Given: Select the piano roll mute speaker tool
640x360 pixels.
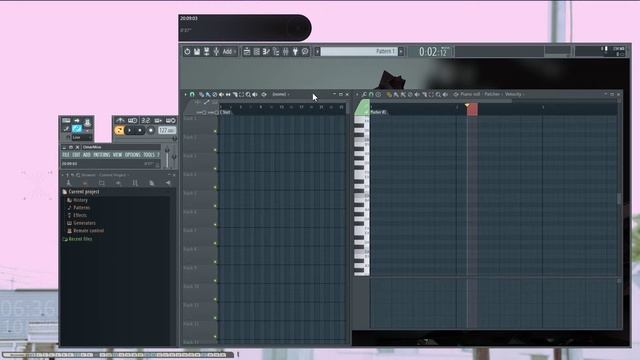Looking at the screenshot, I should click(417, 95).
